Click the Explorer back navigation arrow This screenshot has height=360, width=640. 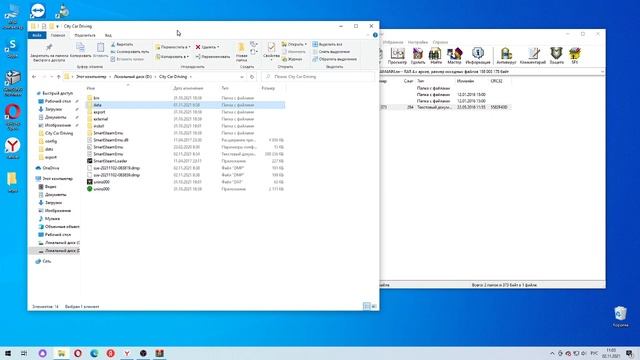point(34,77)
